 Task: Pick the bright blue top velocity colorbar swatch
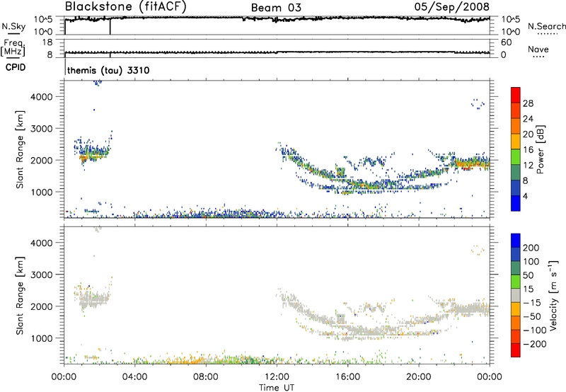(x=516, y=241)
